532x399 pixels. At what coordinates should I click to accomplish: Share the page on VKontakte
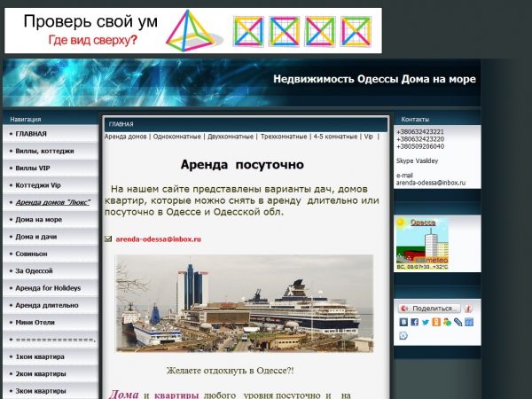(403, 322)
